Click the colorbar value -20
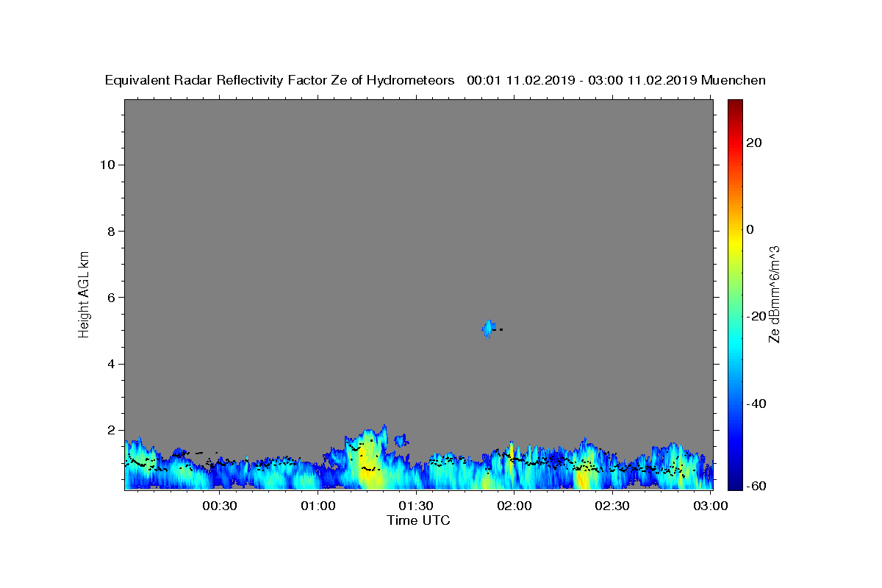This screenshot has width=882, height=588. [756, 316]
